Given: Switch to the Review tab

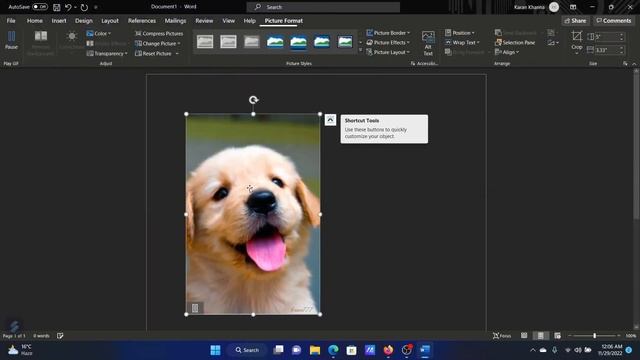Looking at the screenshot, I should pos(204,21).
